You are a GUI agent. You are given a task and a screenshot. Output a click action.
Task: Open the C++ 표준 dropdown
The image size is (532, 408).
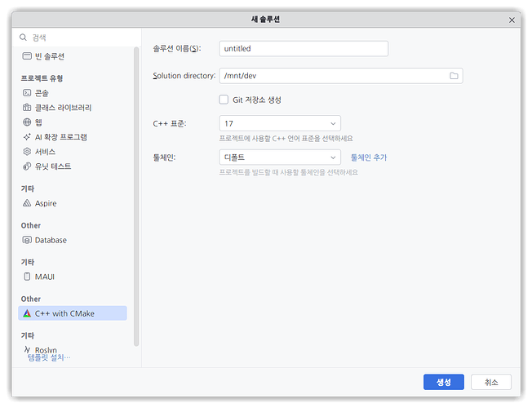pyautogui.click(x=280, y=123)
